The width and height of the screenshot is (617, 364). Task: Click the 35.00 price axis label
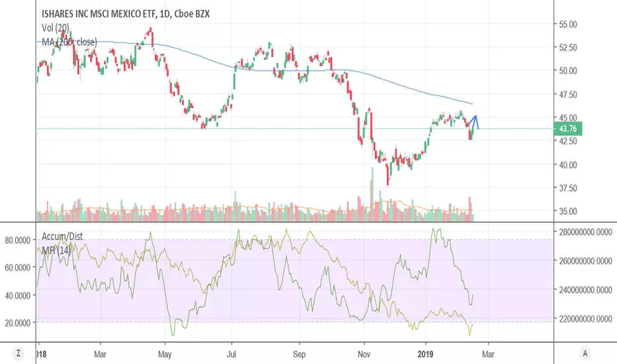tap(568, 211)
